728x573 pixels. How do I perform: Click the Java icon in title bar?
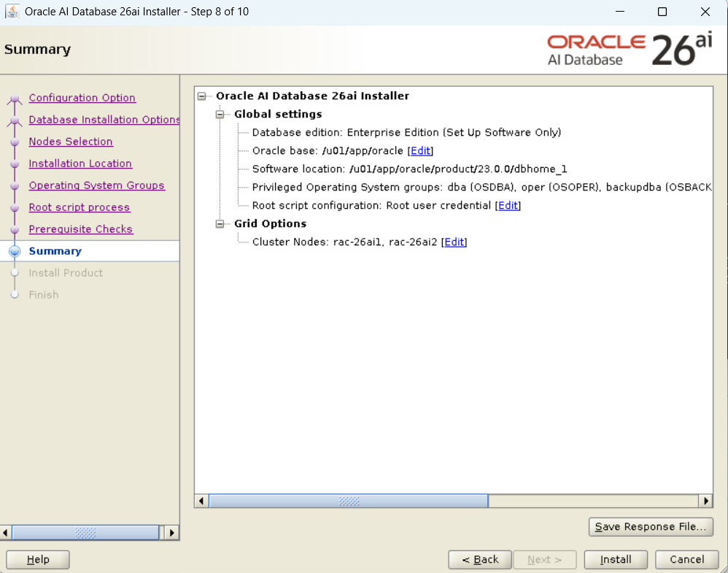12,12
